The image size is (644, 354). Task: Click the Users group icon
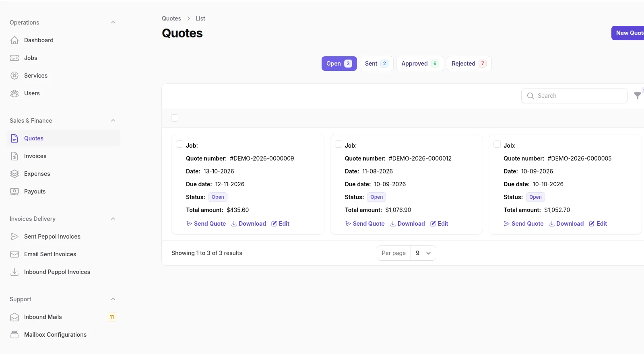coord(14,93)
